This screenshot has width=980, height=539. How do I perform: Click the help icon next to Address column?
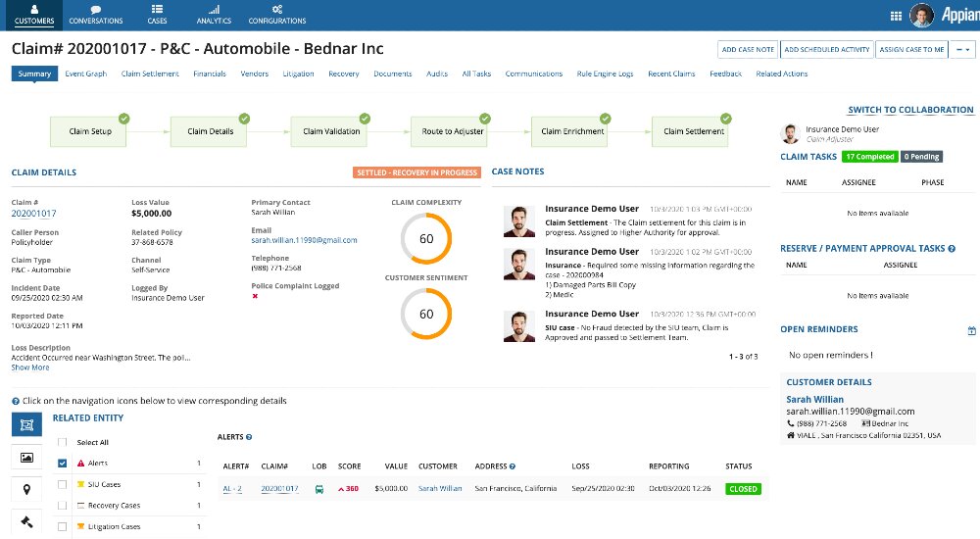(513, 466)
